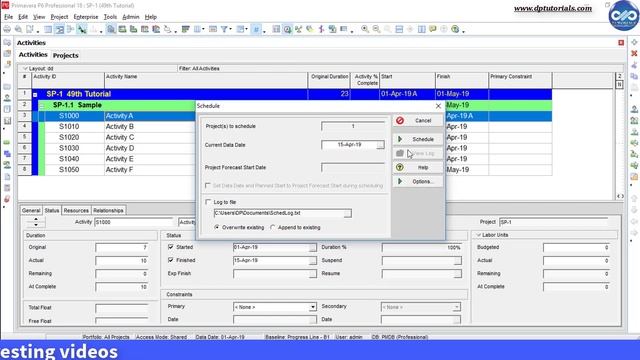Open the Layout: dd options arrow
This screenshot has width=640, height=360.
(25, 69)
